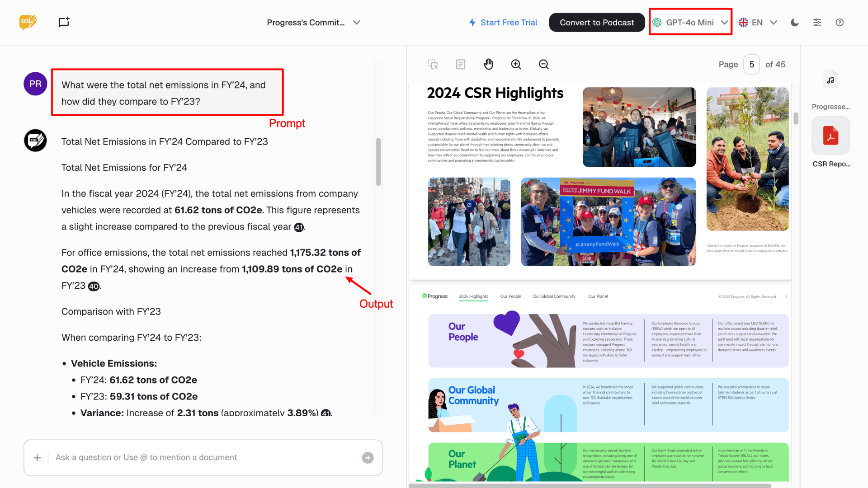Open the help question mark icon

840,23
